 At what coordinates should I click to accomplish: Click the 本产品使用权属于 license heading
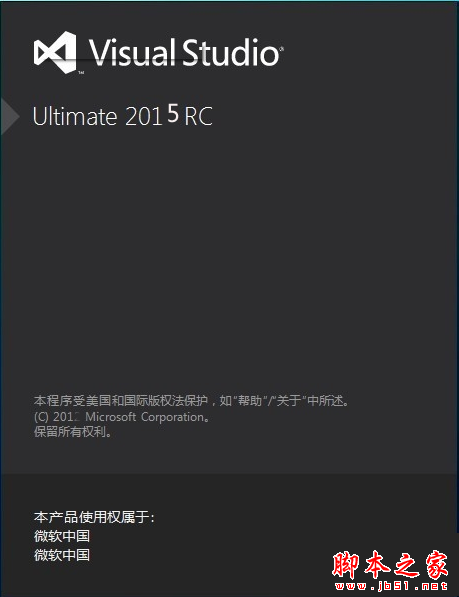point(94,517)
